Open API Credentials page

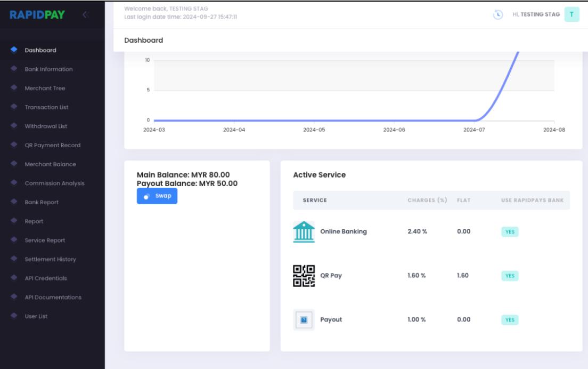click(x=46, y=278)
